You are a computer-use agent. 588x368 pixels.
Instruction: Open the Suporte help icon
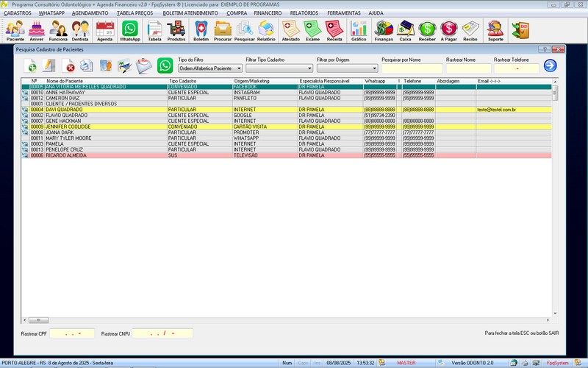click(495, 29)
